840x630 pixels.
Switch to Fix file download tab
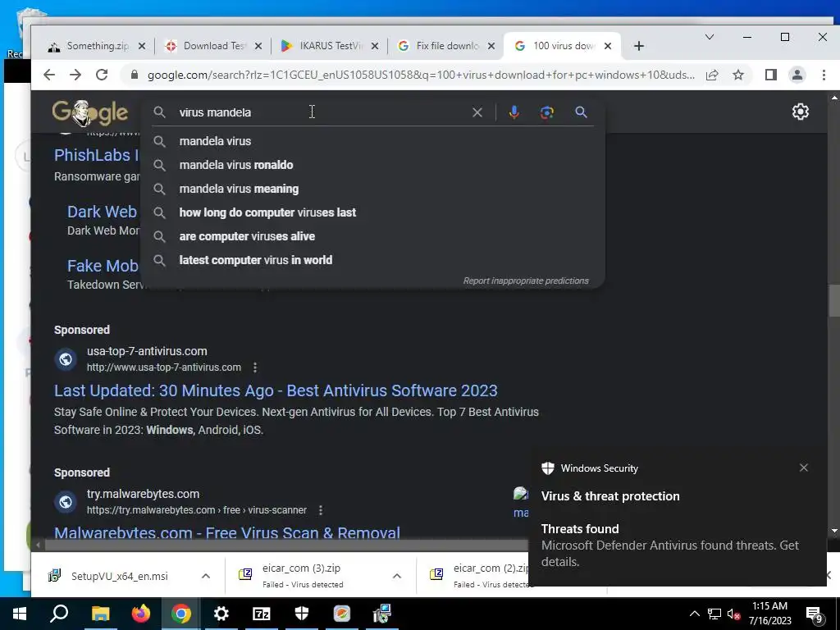pos(445,46)
